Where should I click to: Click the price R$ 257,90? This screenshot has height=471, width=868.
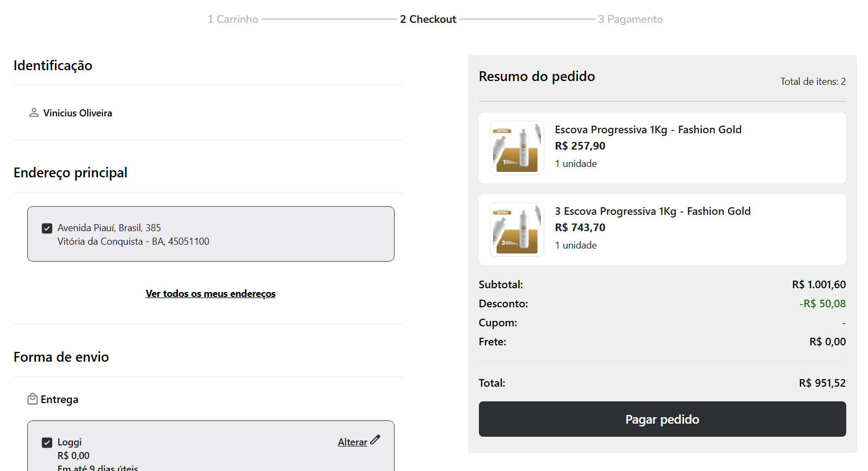[580, 146]
